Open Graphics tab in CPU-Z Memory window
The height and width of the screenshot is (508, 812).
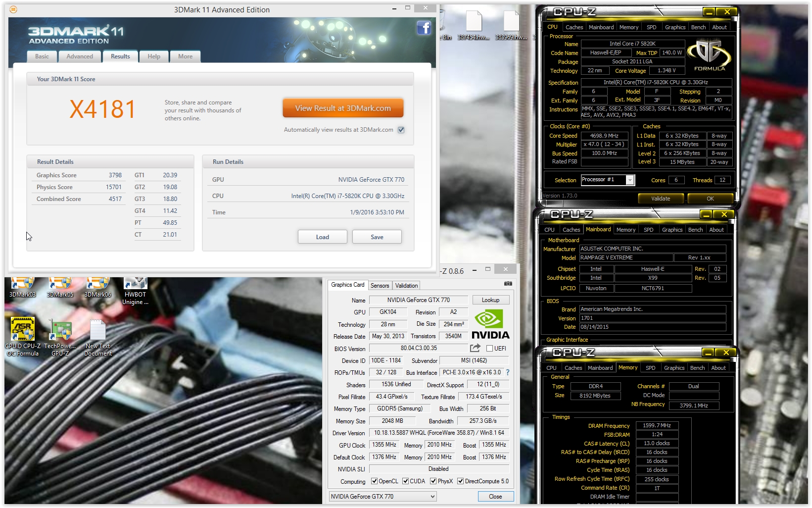(674, 368)
